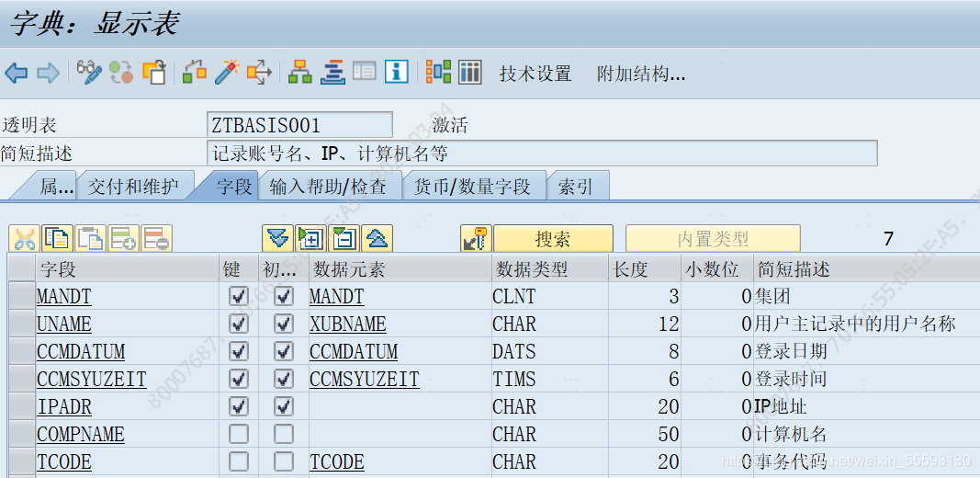
Task: Open the 索引 tab
Action: coord(577,186)
